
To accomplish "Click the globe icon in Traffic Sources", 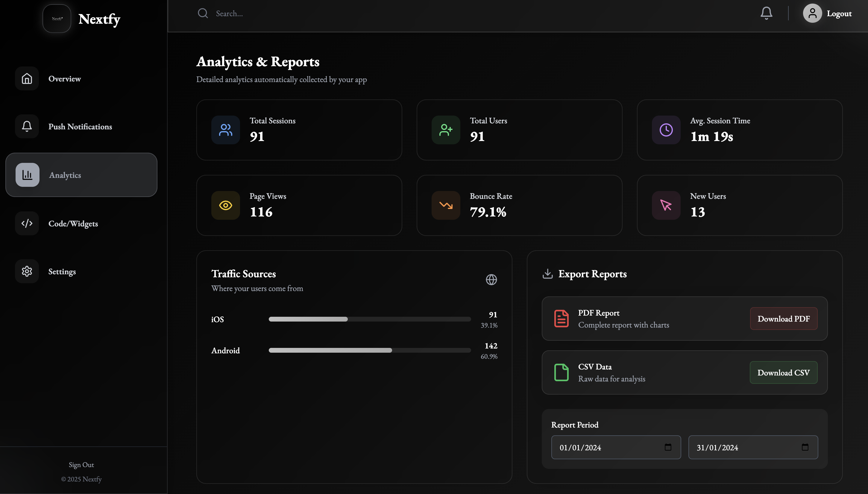I will pyautogui.click(x=491, y=280).
